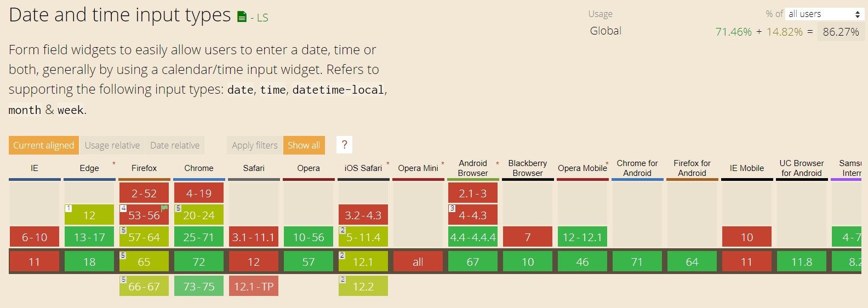Click the Opera Mini 'all' cell
Screen dimensions: 868x308
click(418, 262)
